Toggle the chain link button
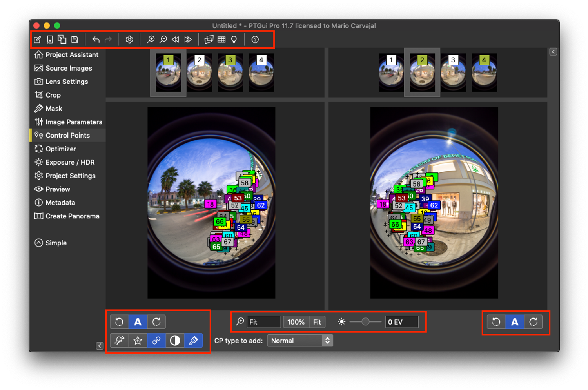The image size is (588, 390). (156, 341)
